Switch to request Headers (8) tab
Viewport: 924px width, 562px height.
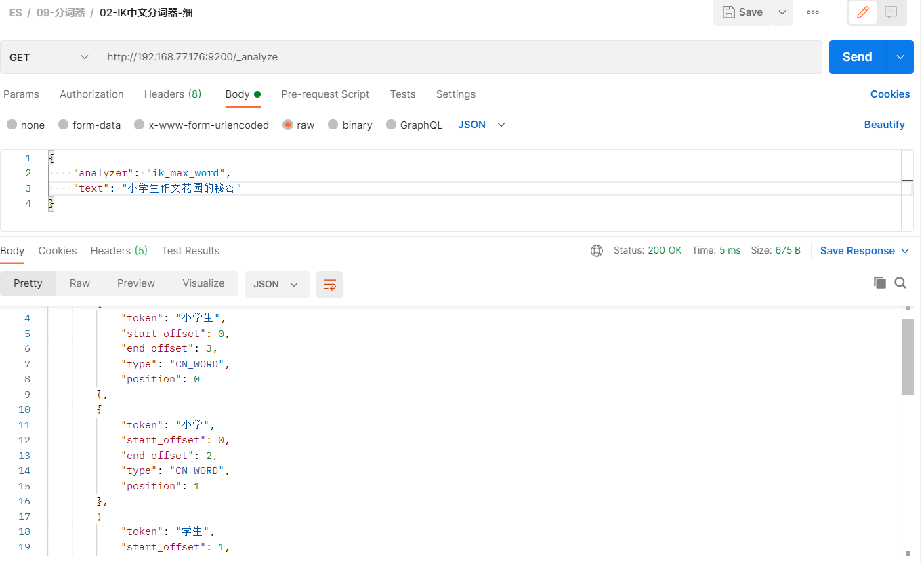173,94
